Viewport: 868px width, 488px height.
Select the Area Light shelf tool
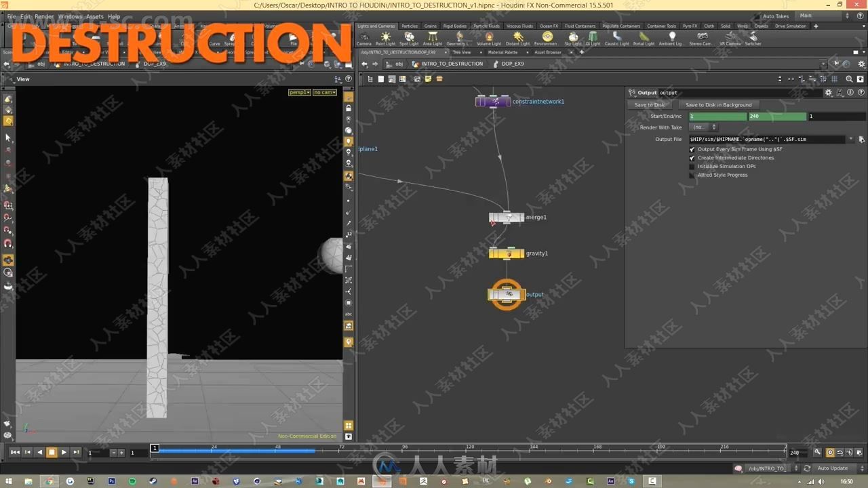[433, 39]
